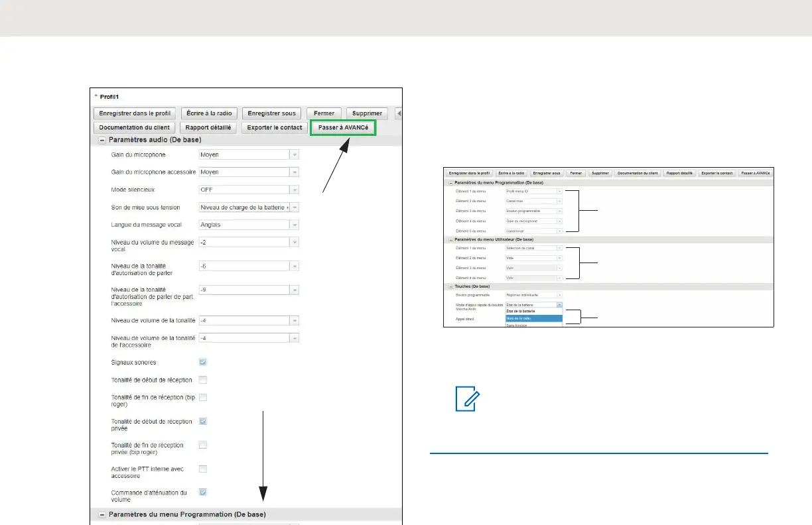Open the Langue du message vocal dropdown
Image resolution: width=812 pixels, height=525 pixels.
tap(295, 225)
